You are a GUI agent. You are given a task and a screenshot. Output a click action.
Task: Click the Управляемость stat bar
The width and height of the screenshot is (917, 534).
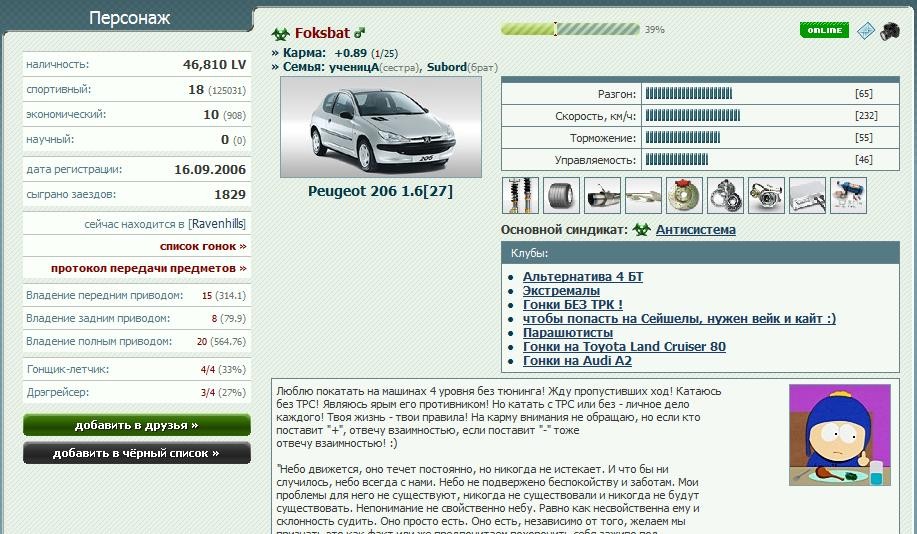coord(677,160)
